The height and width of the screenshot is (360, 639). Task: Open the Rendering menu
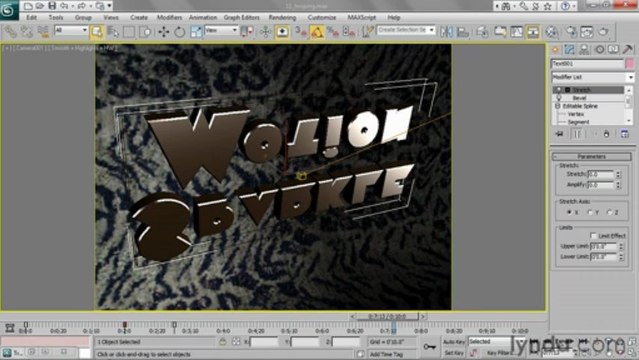[x=282, y=18]
